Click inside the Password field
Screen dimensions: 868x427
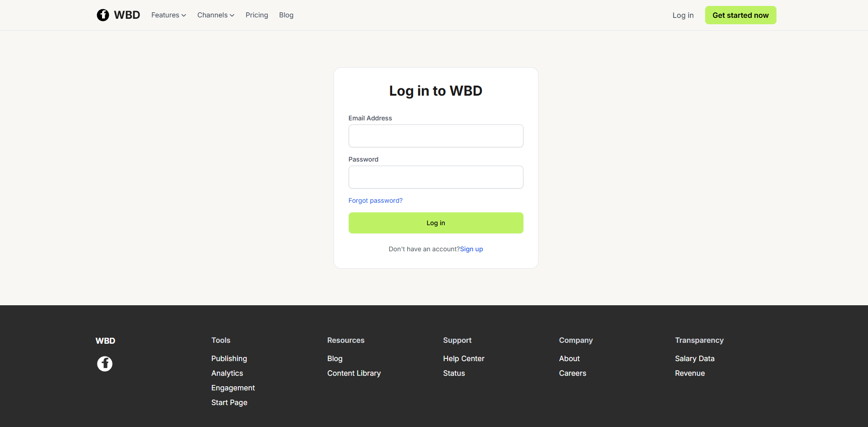click(436, 177)
